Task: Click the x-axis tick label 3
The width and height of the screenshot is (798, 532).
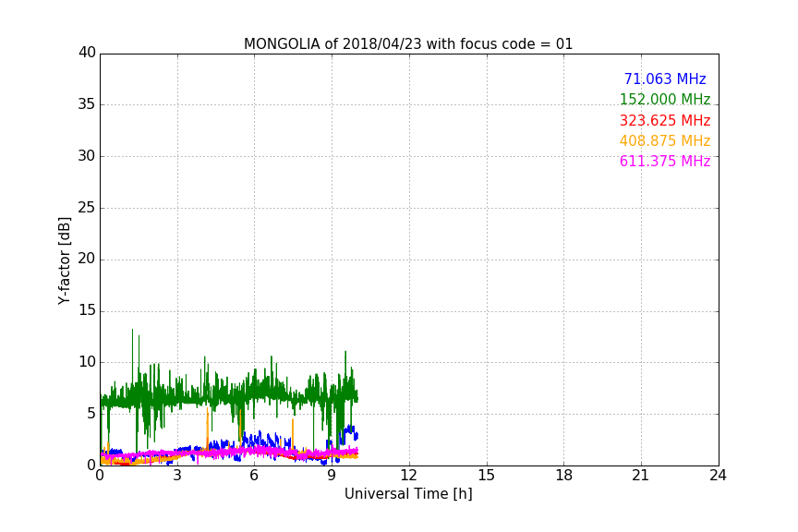Action: [177, 476]
